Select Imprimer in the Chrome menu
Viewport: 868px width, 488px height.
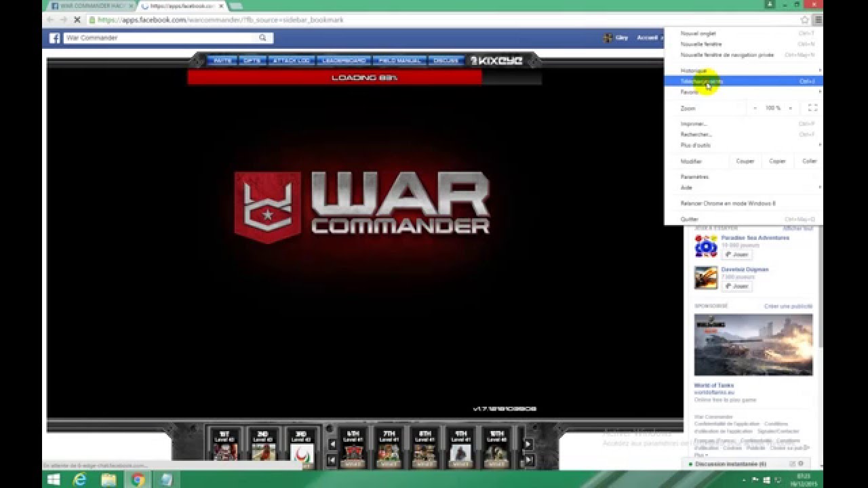coord(743,124)
